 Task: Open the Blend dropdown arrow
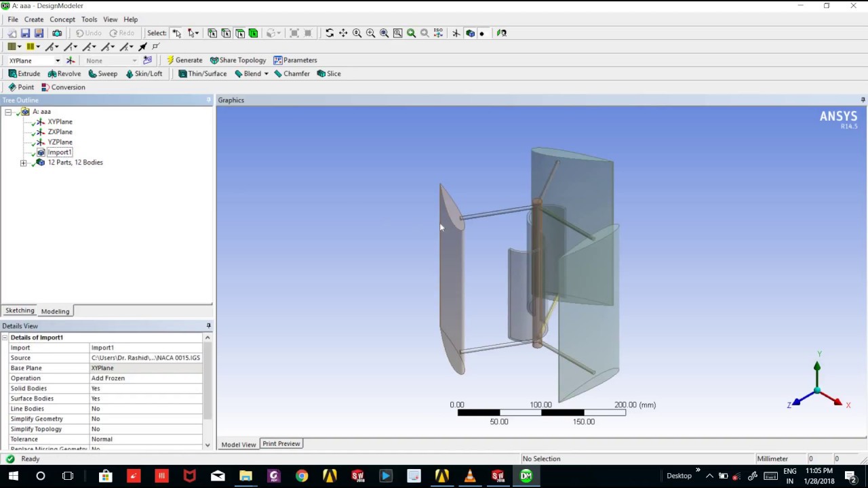point(266,74)
